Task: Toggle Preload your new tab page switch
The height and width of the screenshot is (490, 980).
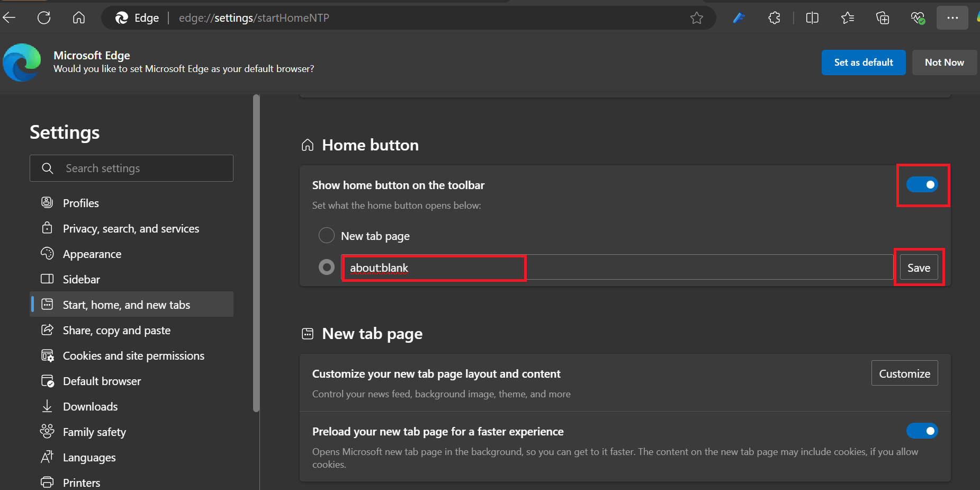Action: (x=922, y=431)
